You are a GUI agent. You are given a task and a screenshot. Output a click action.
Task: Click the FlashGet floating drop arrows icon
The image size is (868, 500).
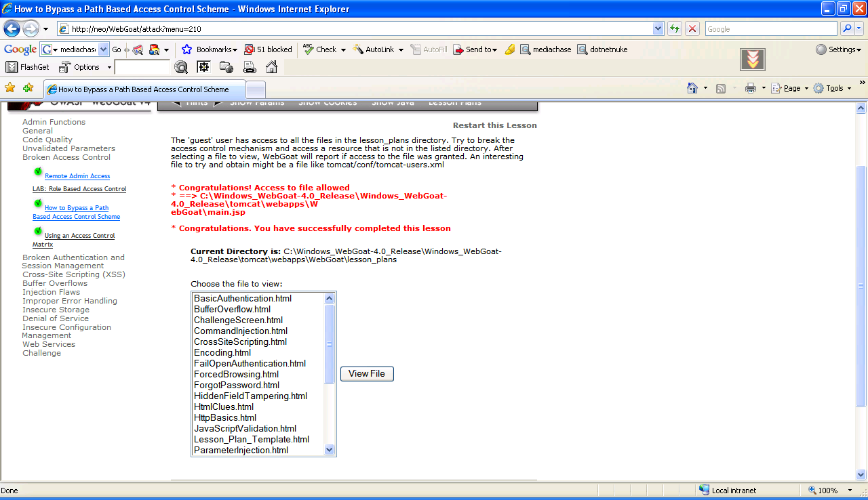752,60
